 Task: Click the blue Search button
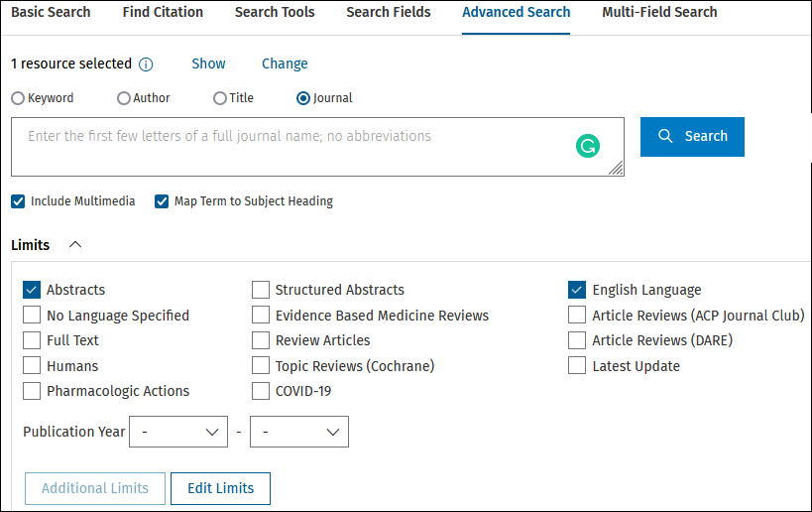[692, 137]
